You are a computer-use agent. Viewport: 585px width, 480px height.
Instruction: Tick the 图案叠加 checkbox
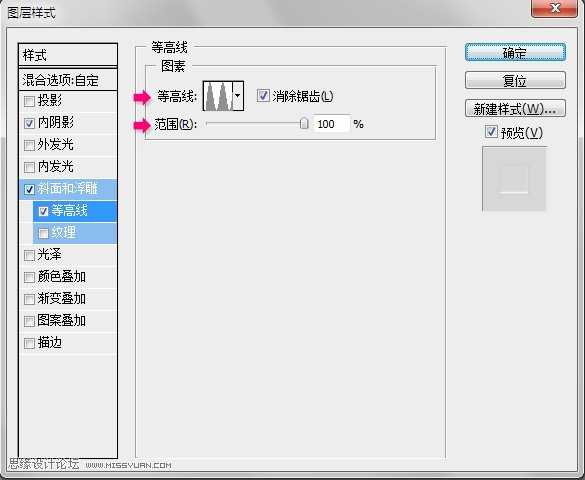(29, 321)
